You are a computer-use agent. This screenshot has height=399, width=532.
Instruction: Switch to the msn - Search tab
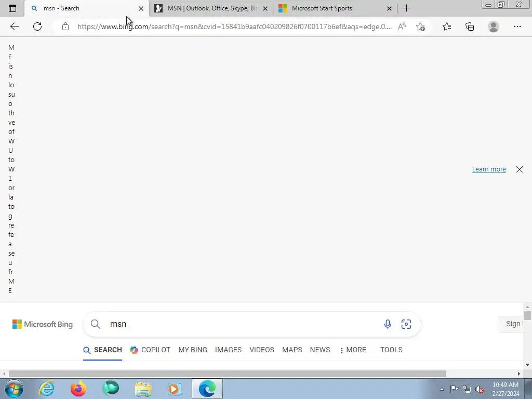click(x=87, y=8)
